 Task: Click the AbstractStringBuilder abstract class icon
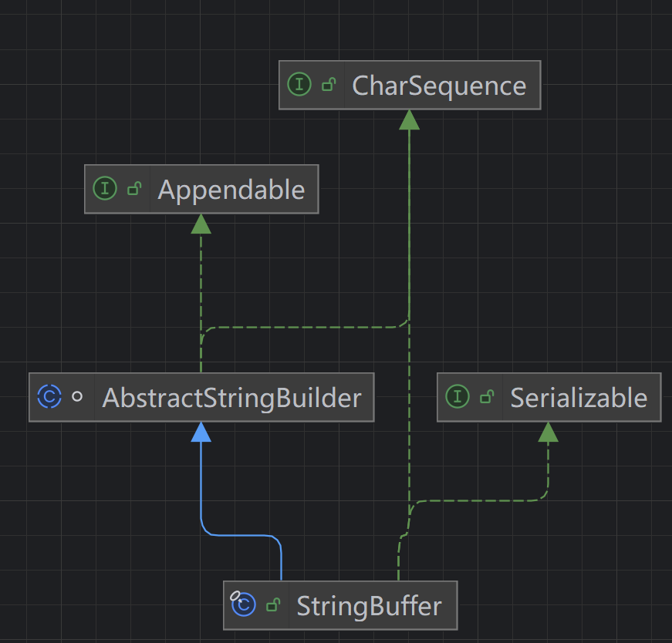click(49, 397)
